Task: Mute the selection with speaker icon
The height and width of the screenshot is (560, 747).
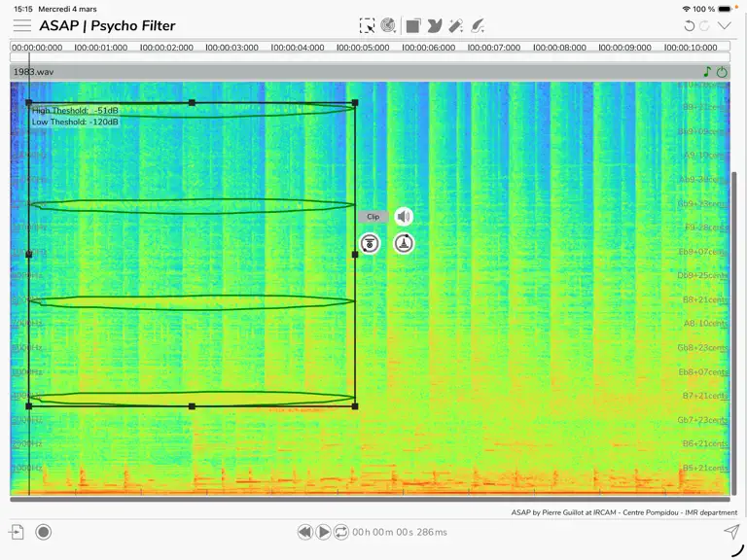Action: [x=404, y=217]
